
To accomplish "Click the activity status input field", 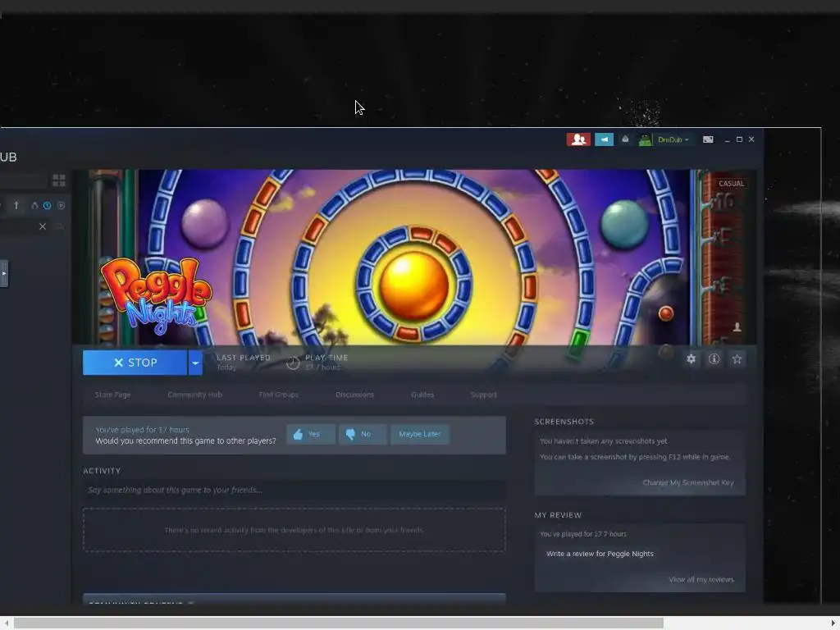I will click(x=294, y=490).
